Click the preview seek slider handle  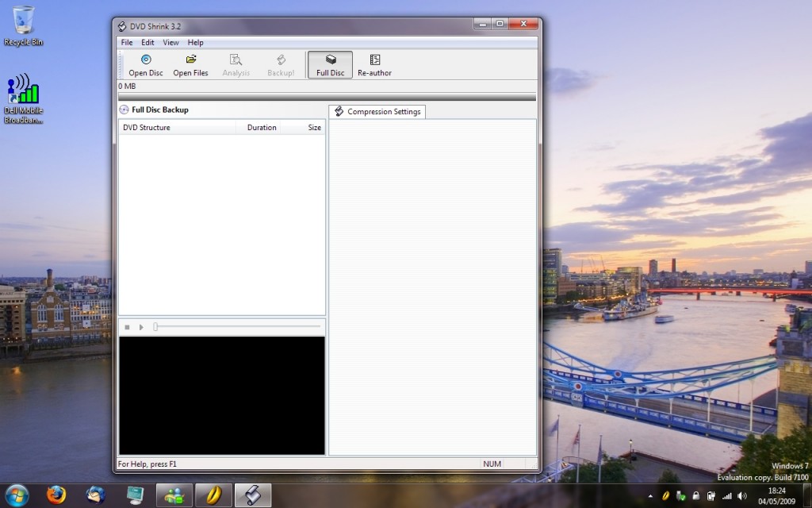(x=155, y=326)
